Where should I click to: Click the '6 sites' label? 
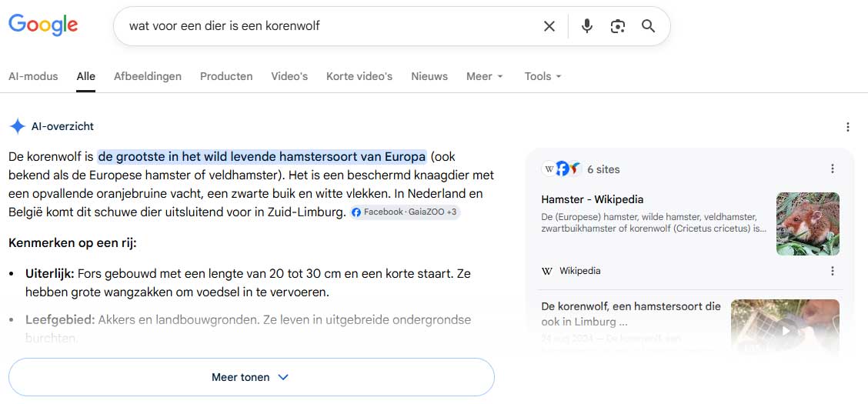[x=603, y=169]
